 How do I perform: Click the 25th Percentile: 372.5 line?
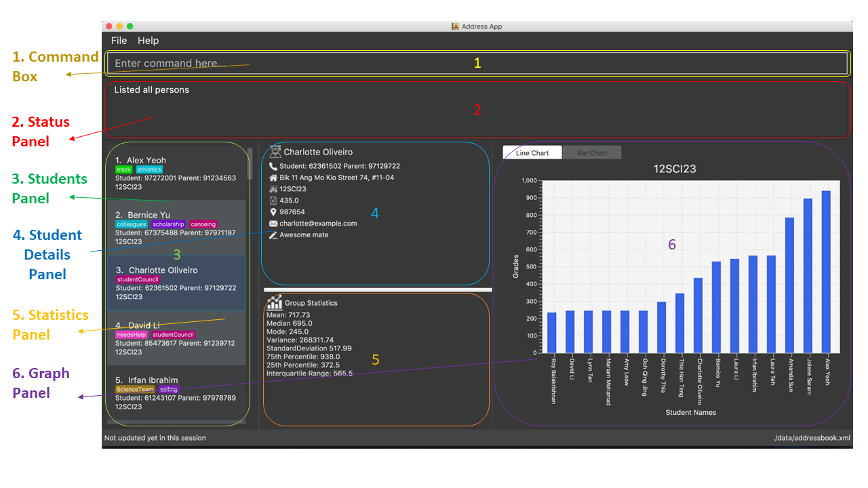point(303,365)
